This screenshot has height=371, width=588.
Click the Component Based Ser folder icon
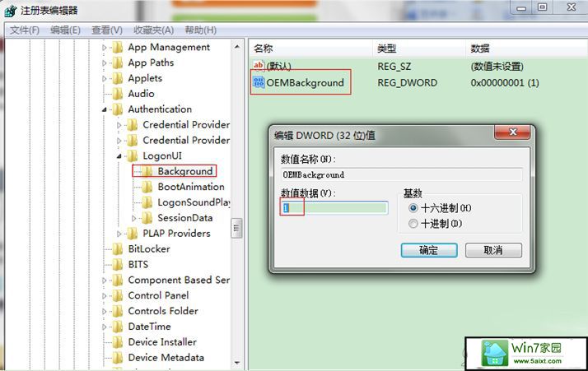click(x=118, y=281)
